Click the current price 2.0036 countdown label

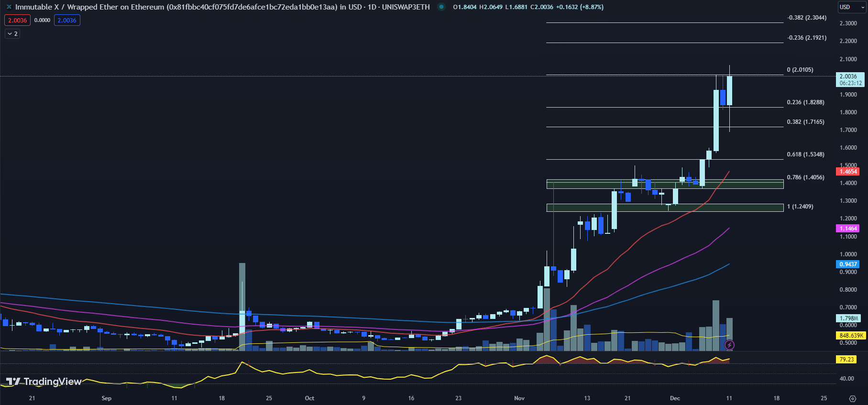coord(850,80)
